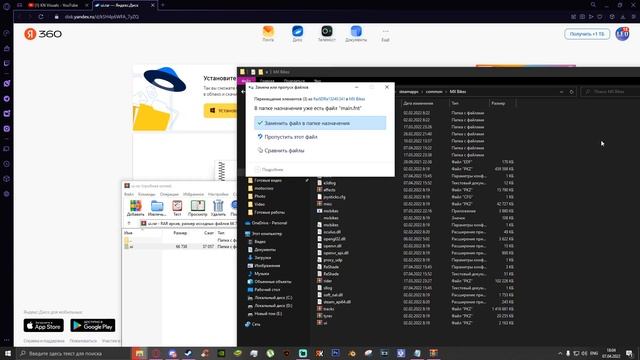Reload the browser page
640x360 pixels.
tap(41, 17)
